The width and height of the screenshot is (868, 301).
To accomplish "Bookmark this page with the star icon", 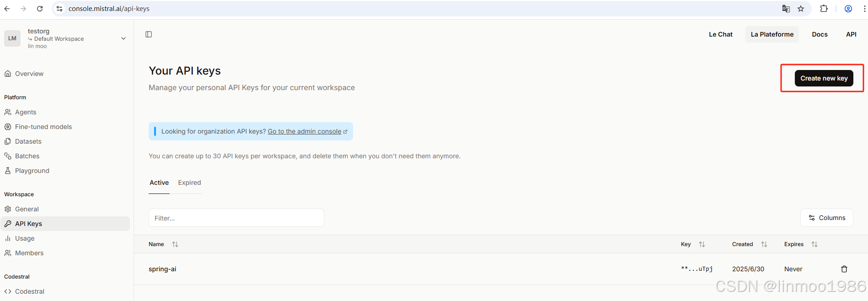I will coord(801,9).
